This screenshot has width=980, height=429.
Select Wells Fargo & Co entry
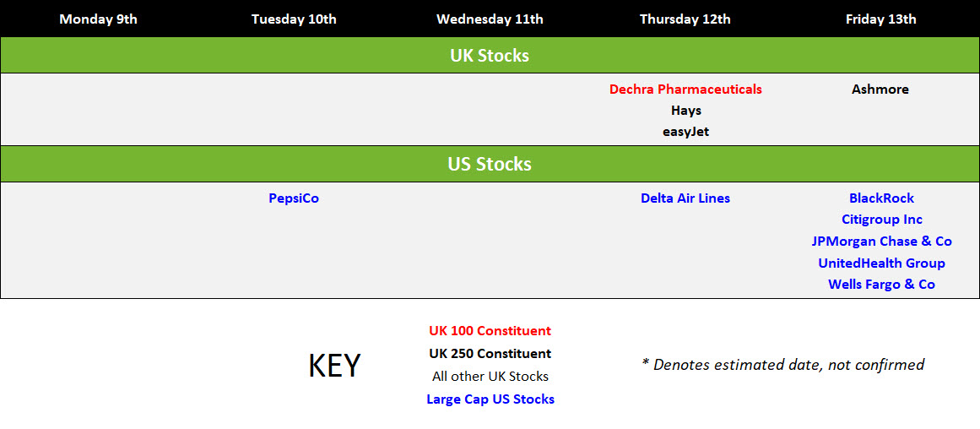[x=881, y=285]
